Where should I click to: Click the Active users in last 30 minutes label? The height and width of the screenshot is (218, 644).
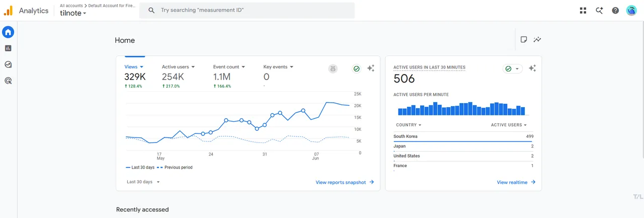[429, 67]
